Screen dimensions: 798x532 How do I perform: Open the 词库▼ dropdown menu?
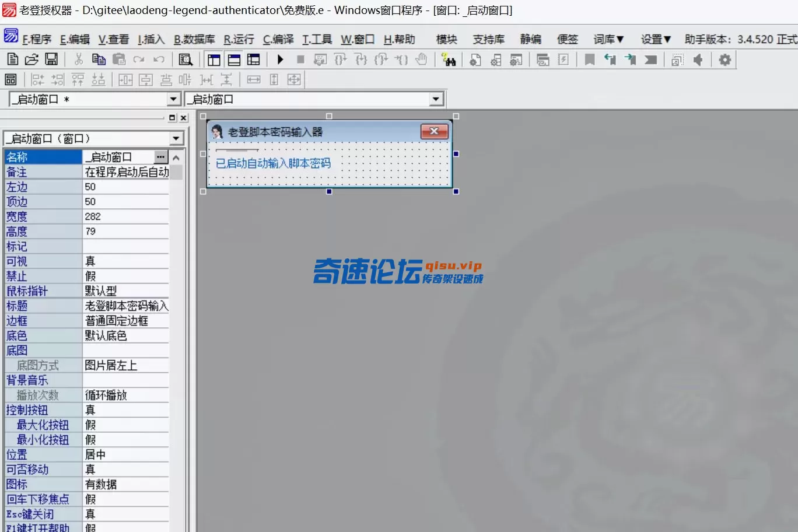click(608, 39)
